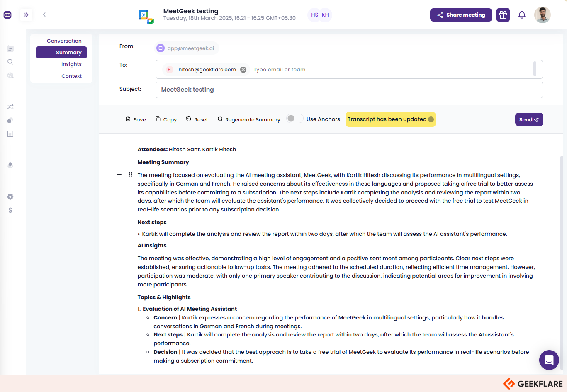Click the Meeting Summary heading
The width and height of the screenshot is (567, 392).
[163, 162]
